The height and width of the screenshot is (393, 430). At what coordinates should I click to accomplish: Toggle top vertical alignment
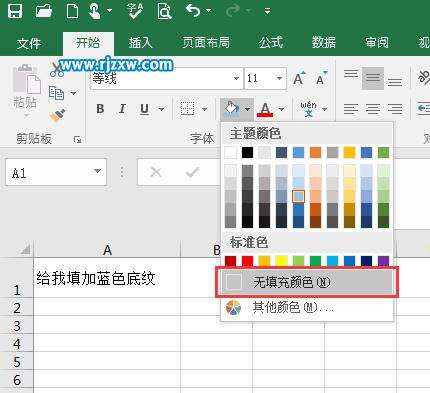[351, 74]
